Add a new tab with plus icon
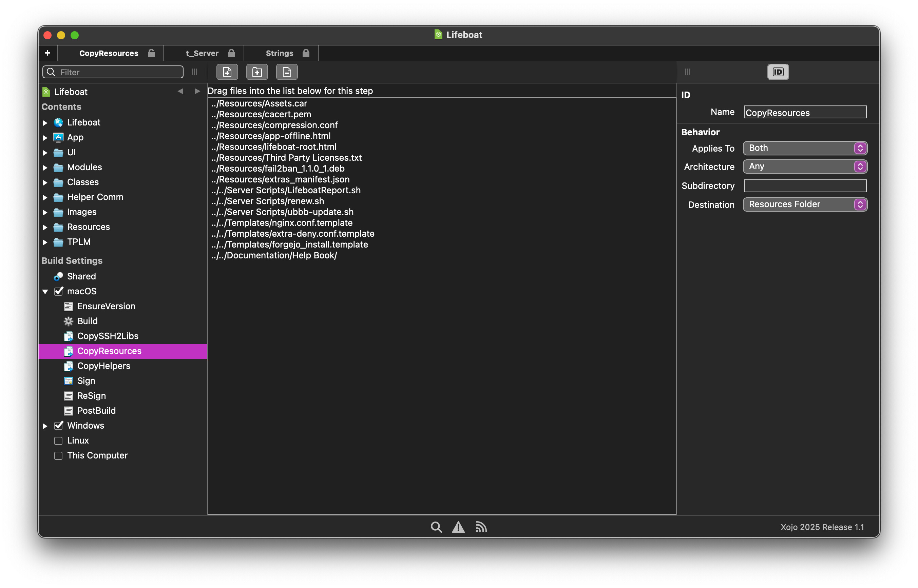918x588 pixels. (x=47, y=53)
